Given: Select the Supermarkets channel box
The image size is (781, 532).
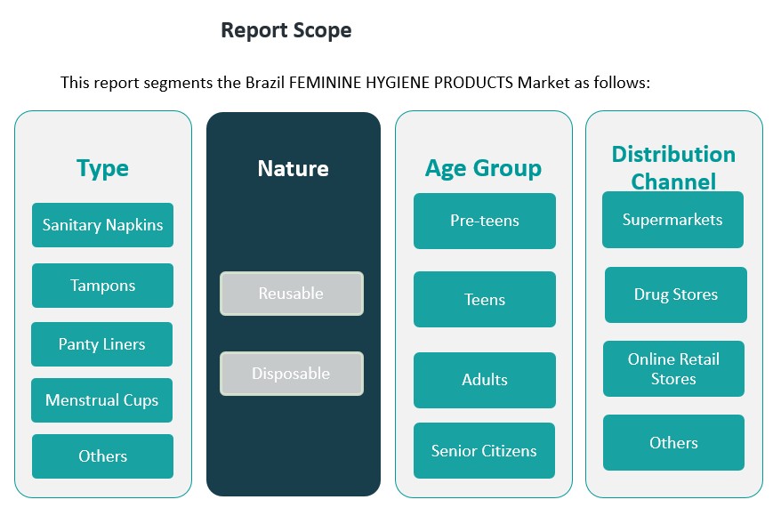Looking at the screenshot, I should tap(672, 220).
